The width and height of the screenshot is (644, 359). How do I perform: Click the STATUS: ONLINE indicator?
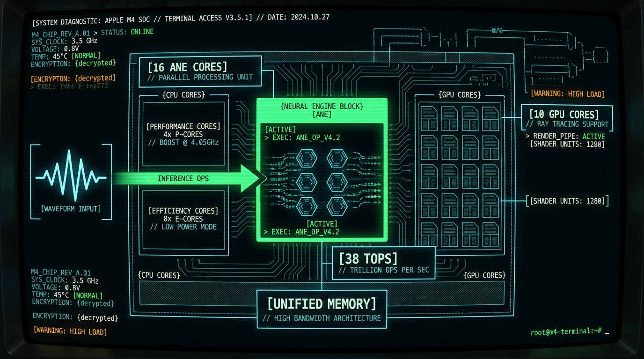point(127,32)
